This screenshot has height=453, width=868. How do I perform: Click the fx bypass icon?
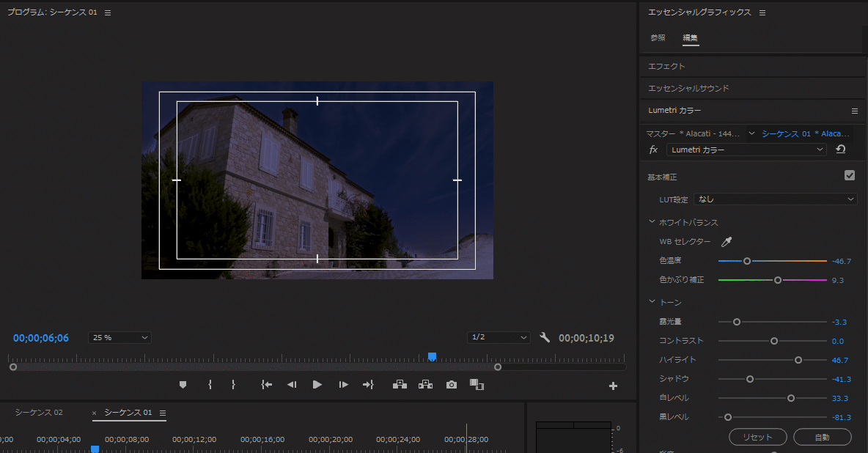[x=653, y=150]
